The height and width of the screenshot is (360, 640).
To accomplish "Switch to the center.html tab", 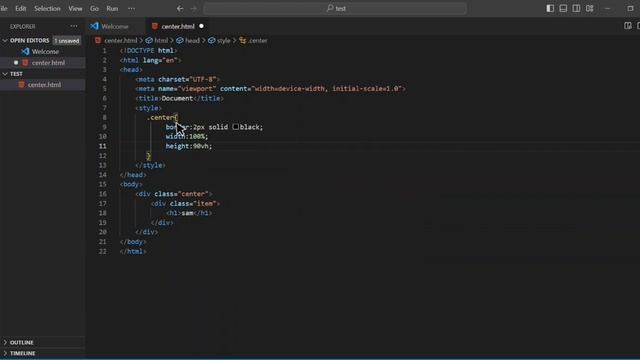I will (x=178, y=26).
